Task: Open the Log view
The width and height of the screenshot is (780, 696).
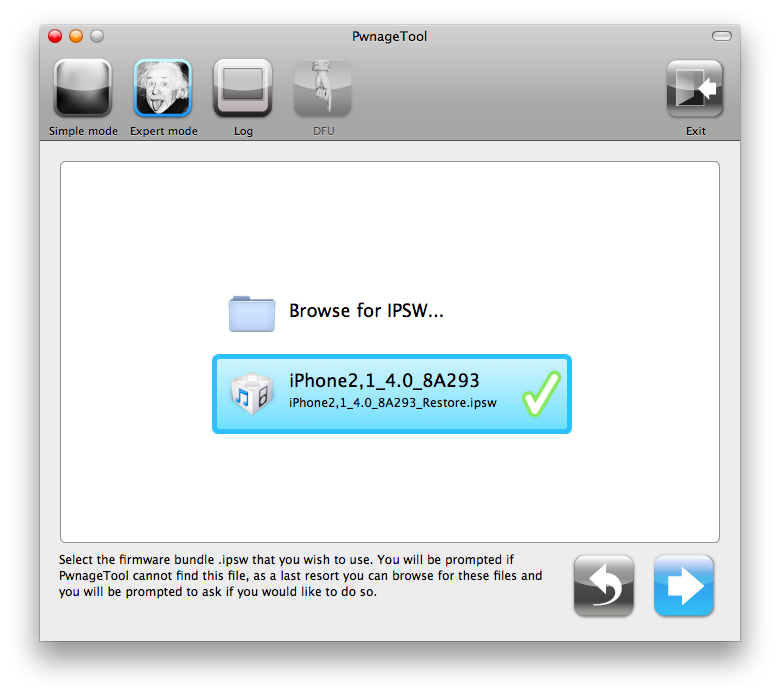Action: [243, 88]
